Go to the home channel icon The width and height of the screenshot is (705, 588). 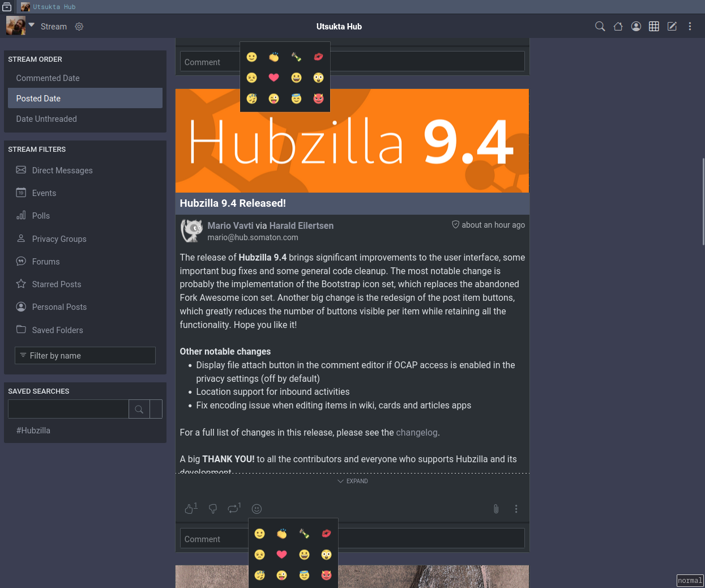(x=618, y=27)
